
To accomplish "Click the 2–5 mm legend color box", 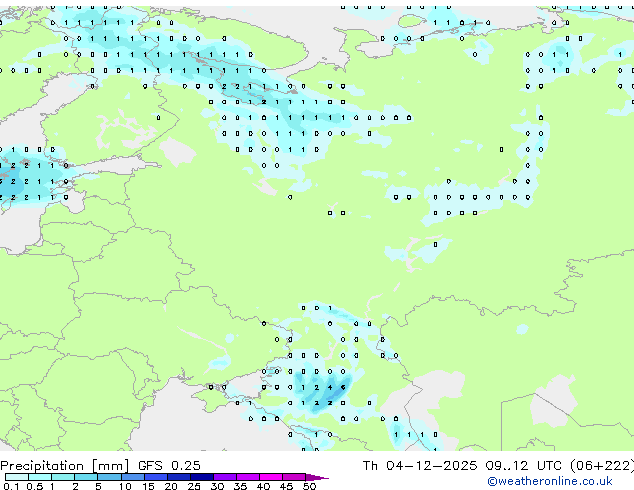I will pyautogui.click(x=86, y=477).
